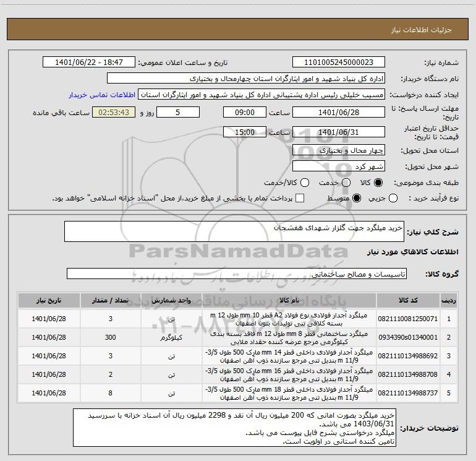
Task: Click the ردیف column header
Action: [449, 300]
